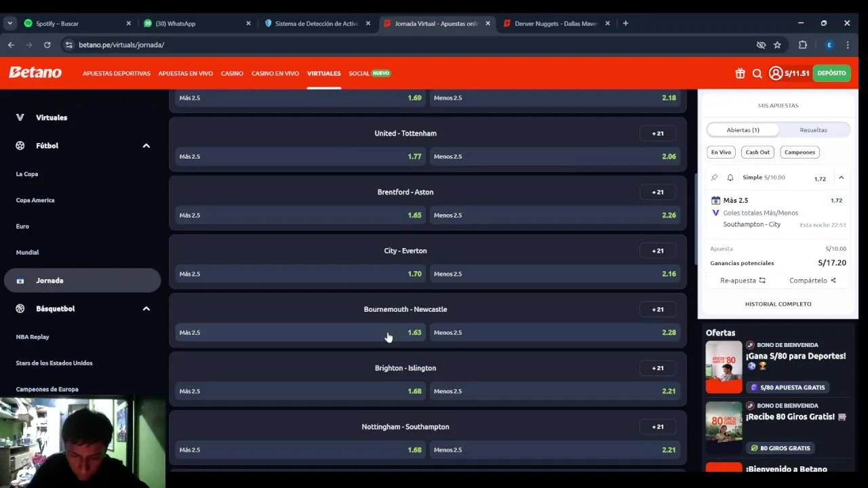The image size is (868, 488).
Task: Expand +21 markets for Brentford - Aston
Action: pos(658,192)
